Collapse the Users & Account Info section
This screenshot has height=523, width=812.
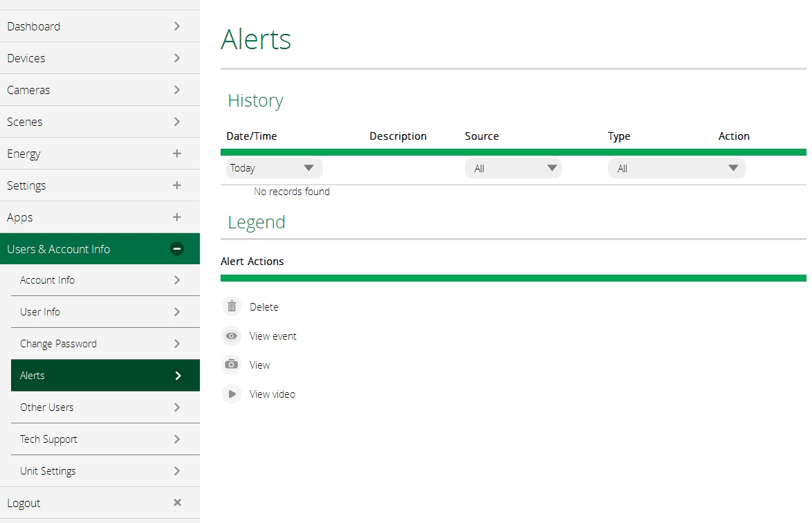click(x=177, y=249)
